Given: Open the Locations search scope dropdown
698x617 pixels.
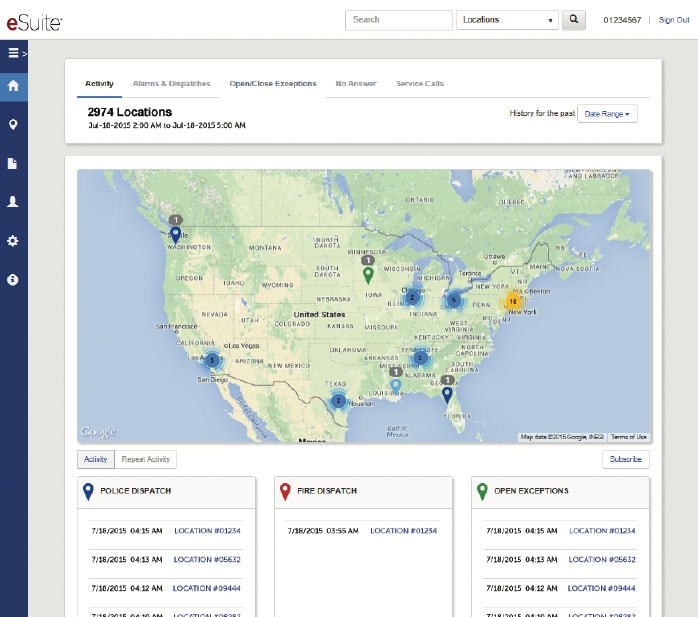Looking at the screenshot, I should tap(507, 20).
